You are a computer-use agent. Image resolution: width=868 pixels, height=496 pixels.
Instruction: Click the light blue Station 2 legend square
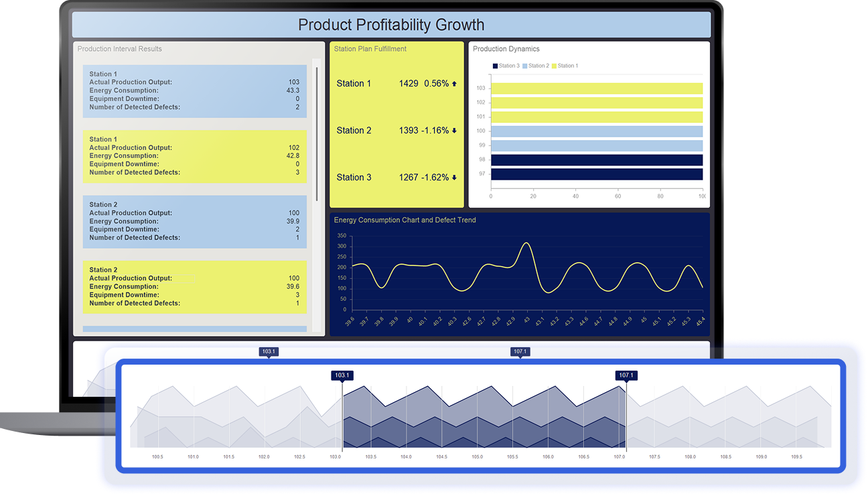525,65
